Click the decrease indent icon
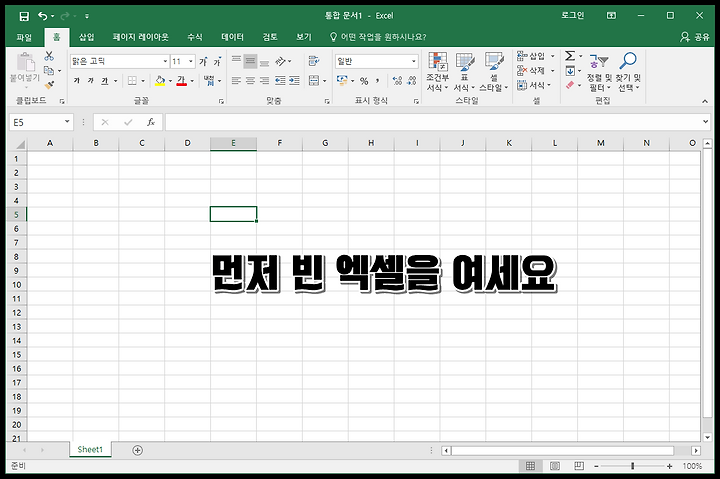 tap(280, 81)
